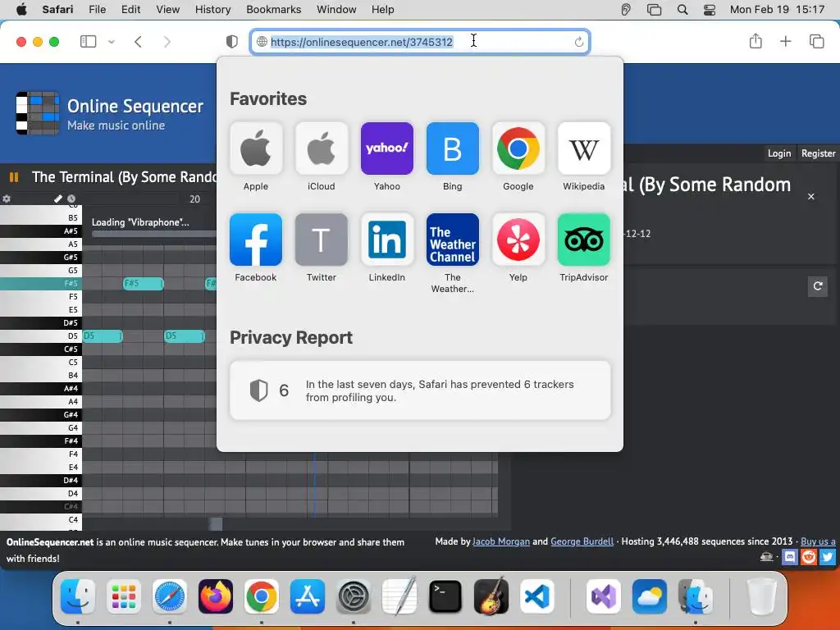Screen dimensions: 840x630
Task: Click the Safari privacy shield icon
Action: pos(232,42)
